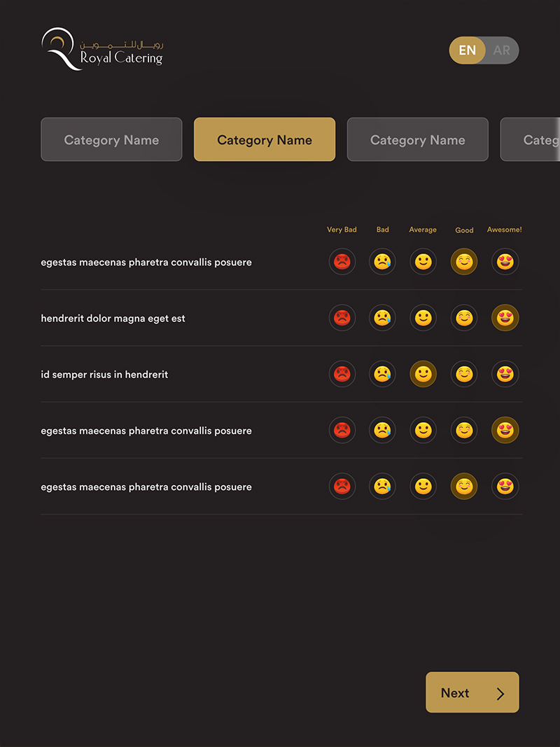Pick Good emoji for 'id semper risus in hendrerit'
The height and width of the screenshot is (747, 560).
tap(464, 374)
